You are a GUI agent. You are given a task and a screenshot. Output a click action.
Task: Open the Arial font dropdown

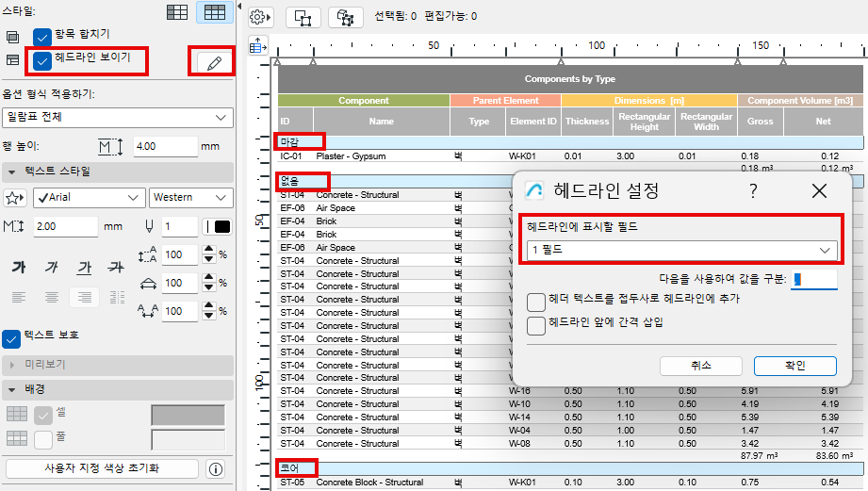[x=88, y=198]
